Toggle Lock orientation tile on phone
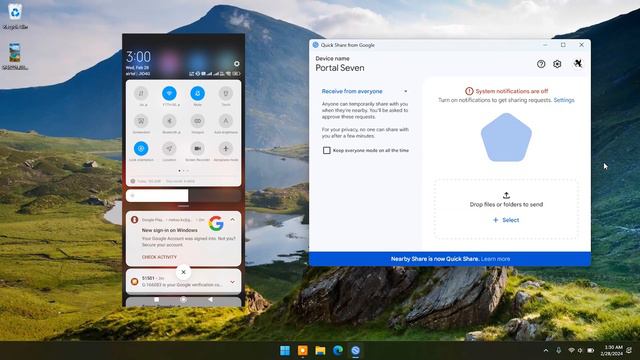Viewport: 640px width, 360px height. 141,149
